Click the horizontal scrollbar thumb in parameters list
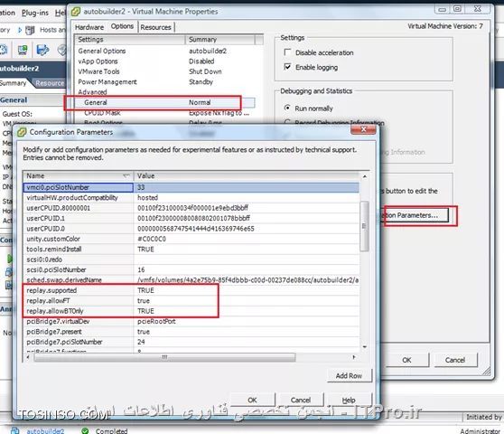Image resolution: width=504 pixels, height=434 pixels. point(164,357)
